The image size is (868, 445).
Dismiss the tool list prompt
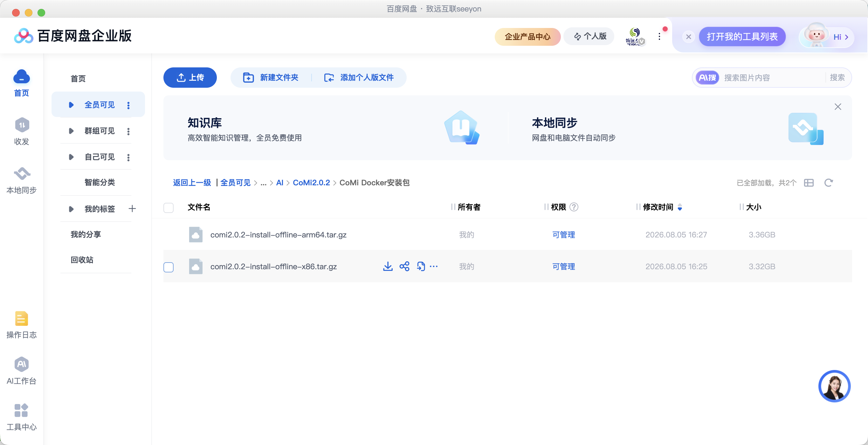[688, 37]
